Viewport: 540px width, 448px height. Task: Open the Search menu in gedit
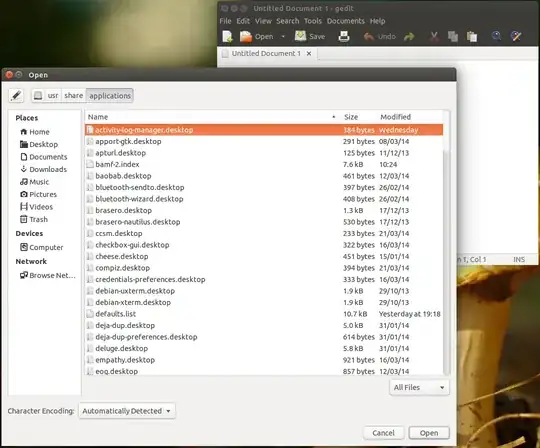(x=288, y=21)
